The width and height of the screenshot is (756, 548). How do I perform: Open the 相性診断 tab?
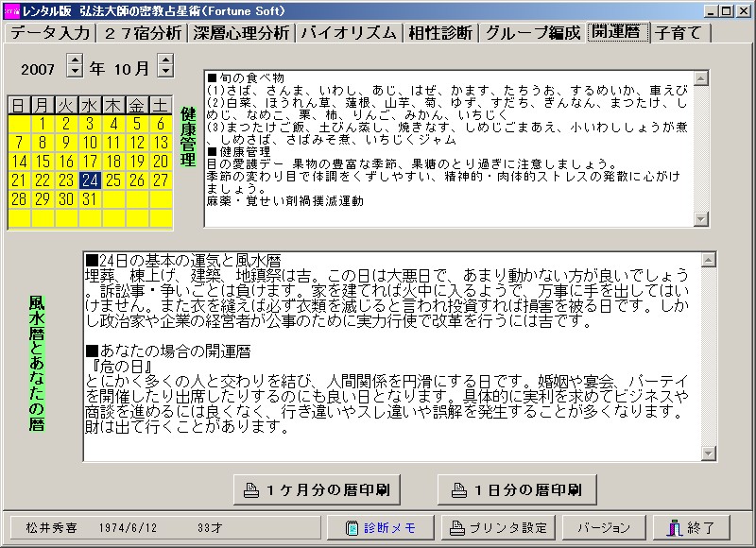click(439, 33)
